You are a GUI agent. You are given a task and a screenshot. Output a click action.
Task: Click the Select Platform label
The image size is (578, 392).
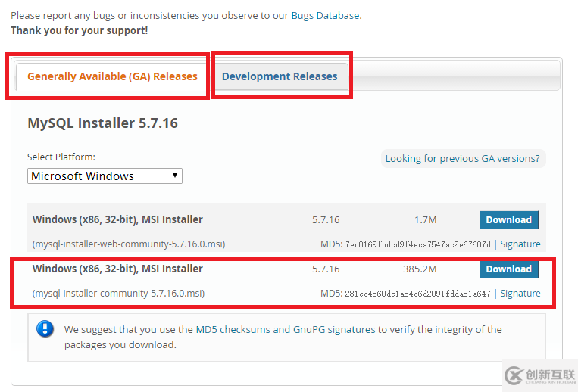61,157
